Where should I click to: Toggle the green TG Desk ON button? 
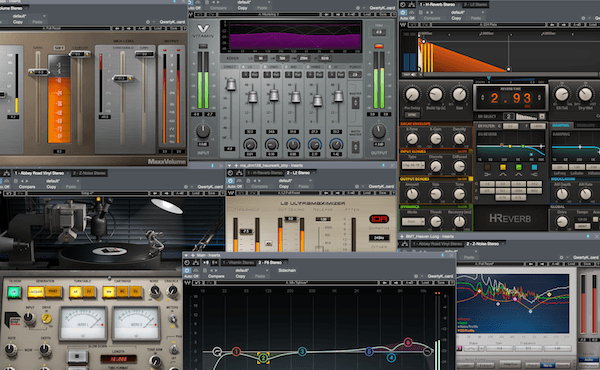[x=14, y=292]
